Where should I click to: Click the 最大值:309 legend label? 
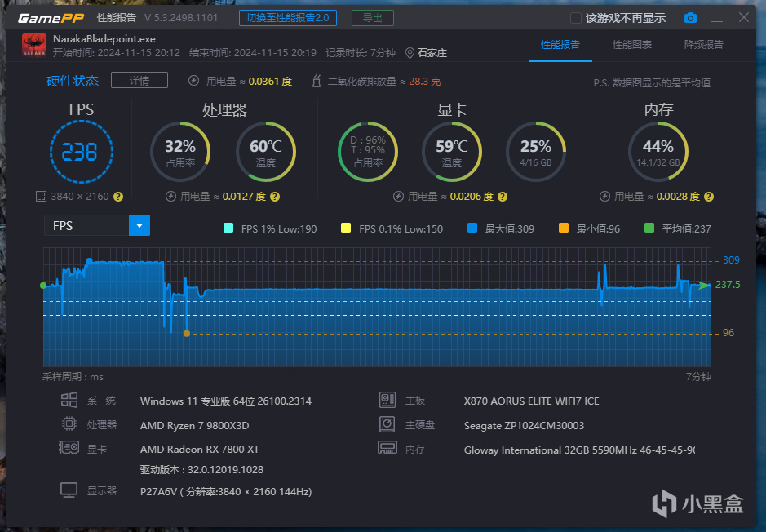(x=510, y=228)
